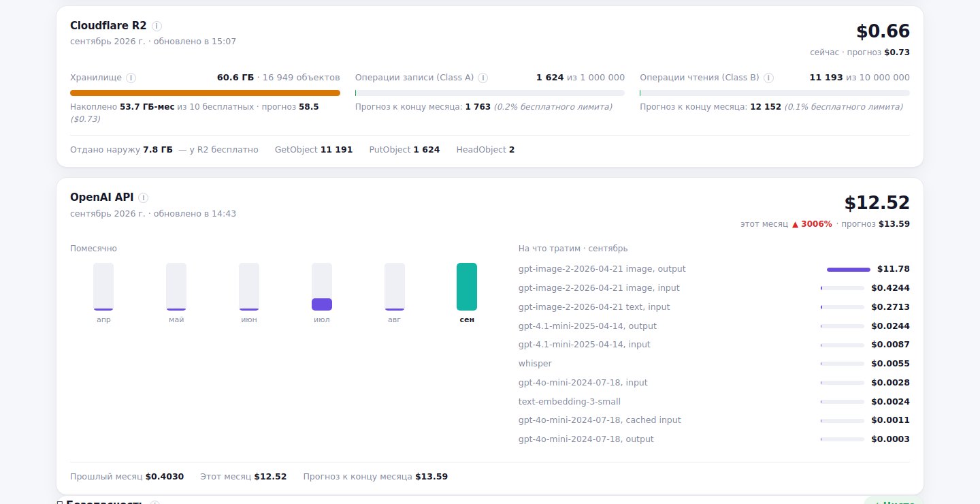Click 'сентябрь 2026 г. · обновлено в 15:07'
This screenshot has height=504, width=980.
tap(153, 42)
